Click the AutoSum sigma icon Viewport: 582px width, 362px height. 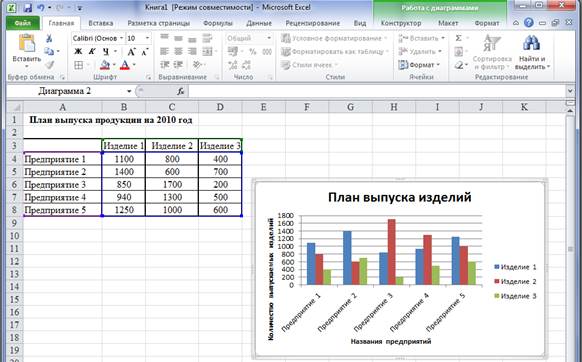[x=459, y=38]
